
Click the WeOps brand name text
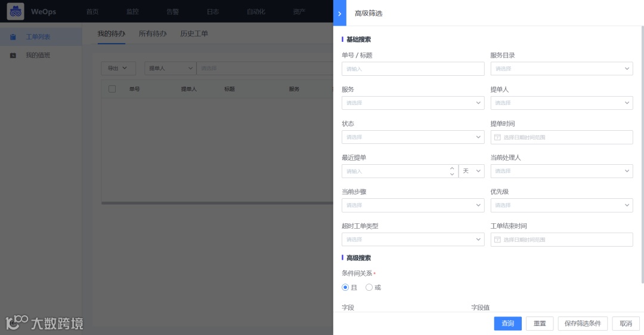[43, 11]
